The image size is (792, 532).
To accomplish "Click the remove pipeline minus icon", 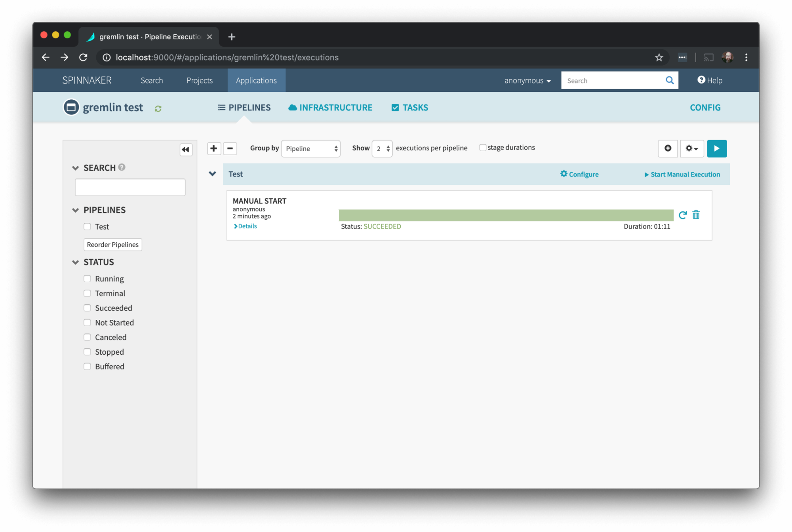I will tap(230, 148).
